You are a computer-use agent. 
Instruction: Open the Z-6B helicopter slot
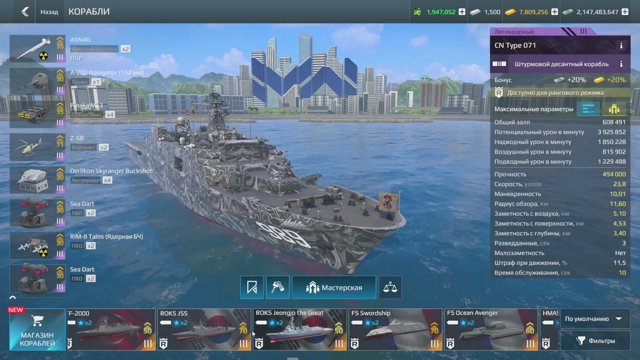point(38,147)
